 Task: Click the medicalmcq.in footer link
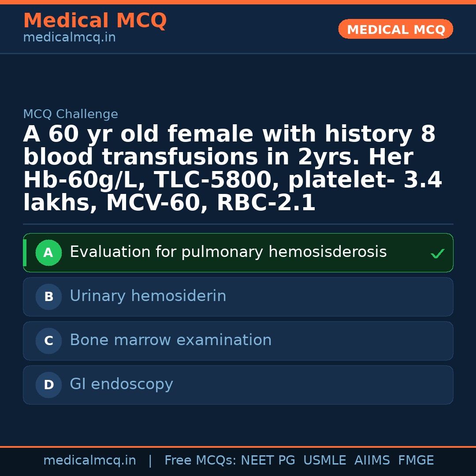coord(89,460)
